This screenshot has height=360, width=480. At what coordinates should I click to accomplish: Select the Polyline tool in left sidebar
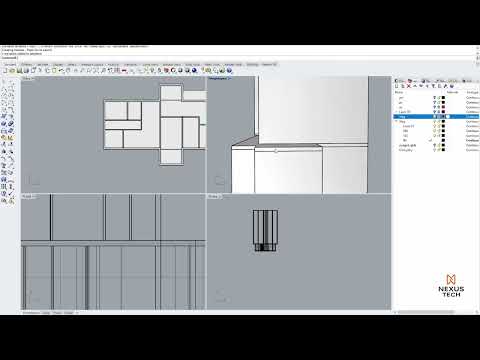click(4, 89)
